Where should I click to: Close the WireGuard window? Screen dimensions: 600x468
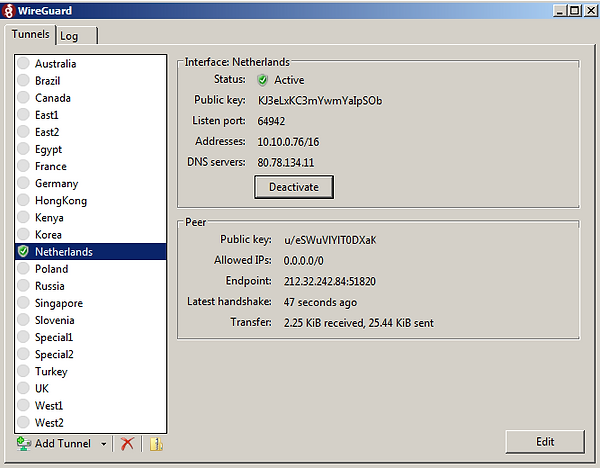(591, 10)
